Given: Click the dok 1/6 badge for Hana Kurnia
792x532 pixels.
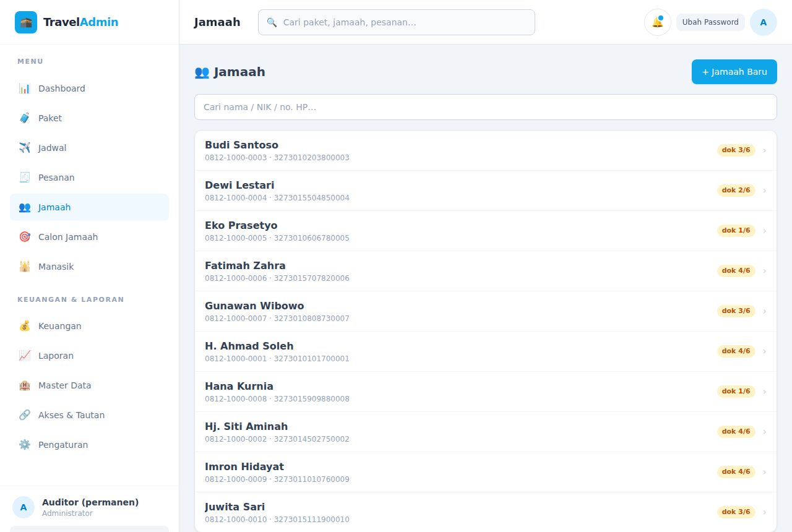Looking at the screenshot, I should coord(736,392).
